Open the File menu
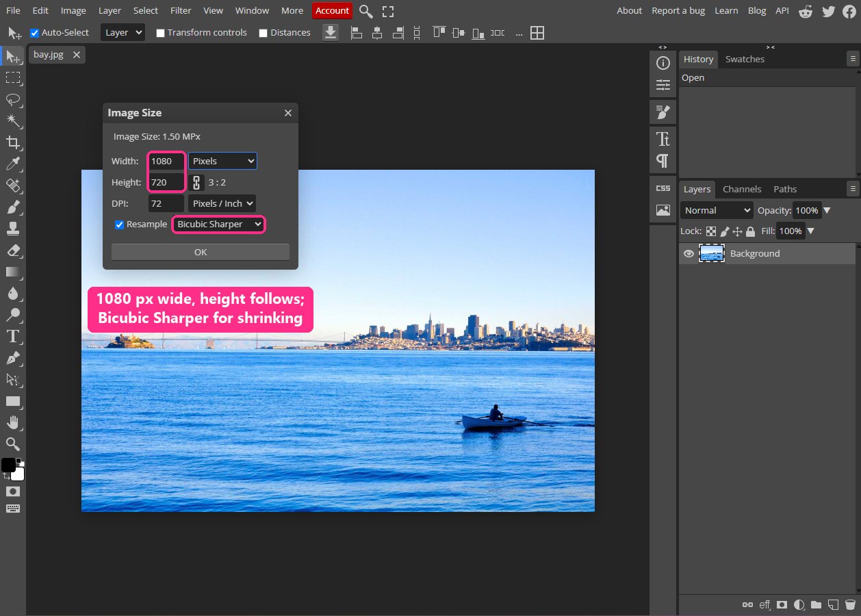The height and width of the screenshot is (616, 861). pos(13,10)
